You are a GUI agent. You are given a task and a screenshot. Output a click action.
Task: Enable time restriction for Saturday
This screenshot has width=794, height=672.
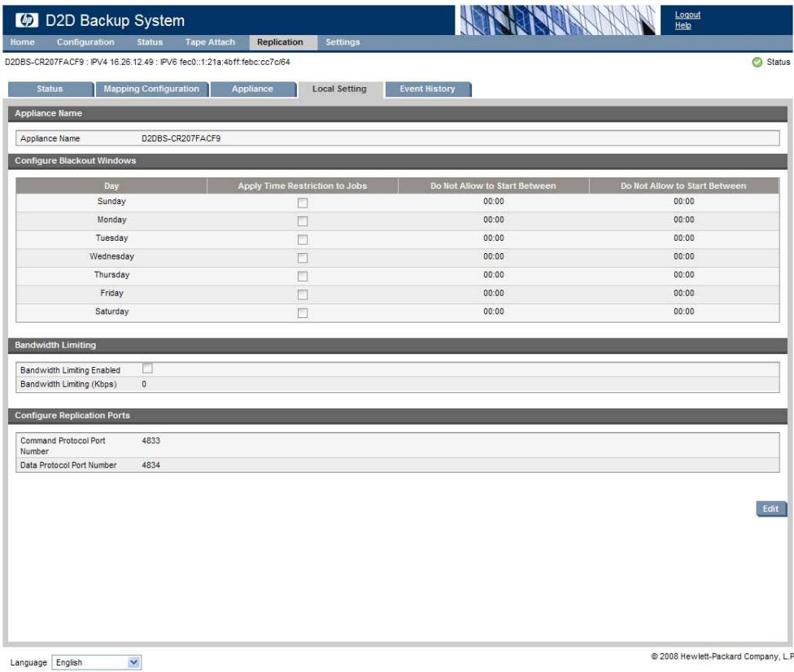point(303,312)
